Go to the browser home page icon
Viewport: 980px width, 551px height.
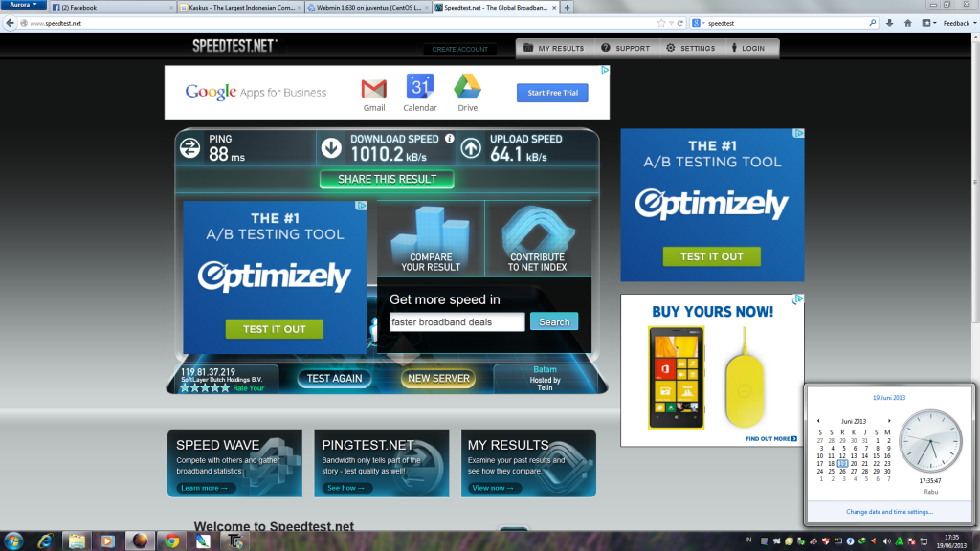907,23
